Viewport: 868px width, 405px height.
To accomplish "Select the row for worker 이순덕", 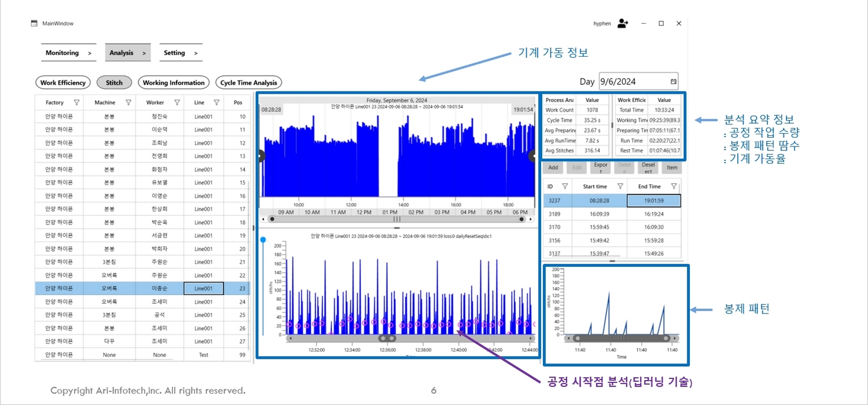I will [142, 130].
